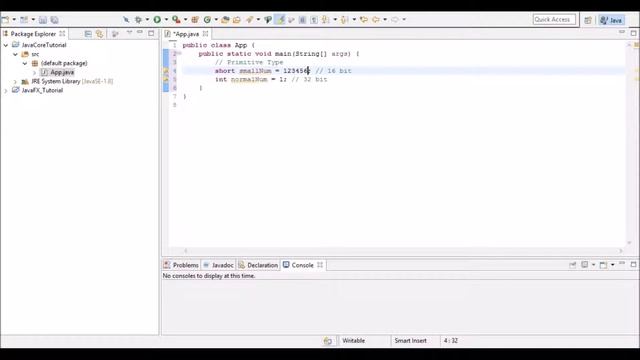Click the Save icon in toolbar
Screen dimensions: 640x360
(x=43, y=20)
